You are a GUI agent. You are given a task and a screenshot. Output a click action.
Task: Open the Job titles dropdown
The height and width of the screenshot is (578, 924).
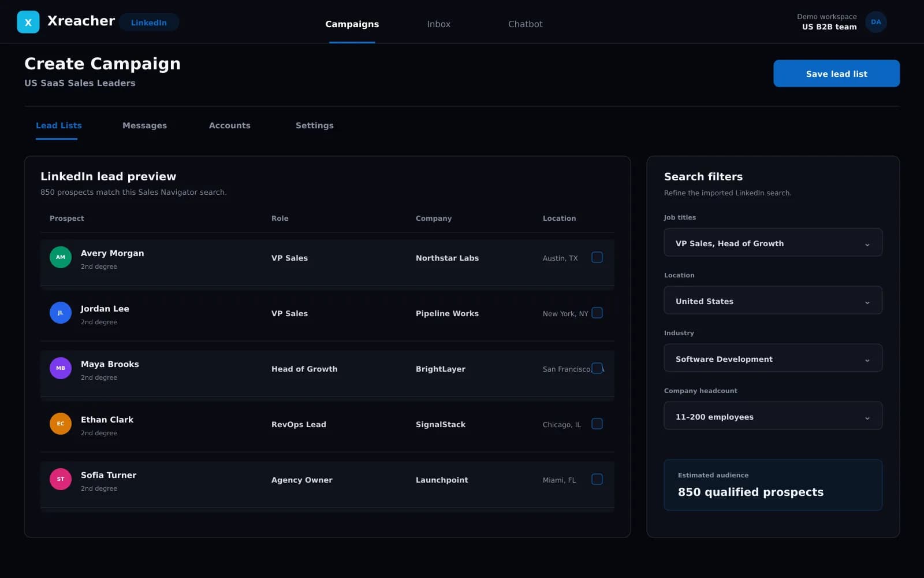(773, 243)
